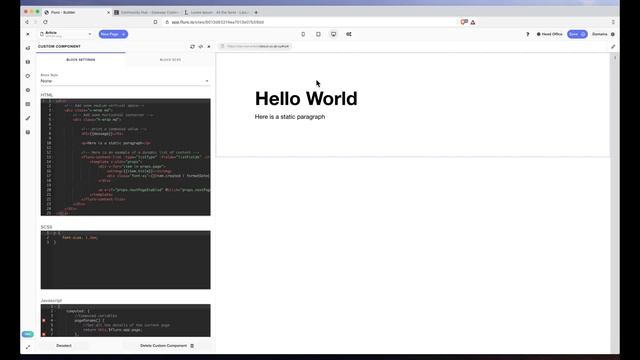The height and width of the screenshot is (360, 640).
Task: Click the bookmark icon beside the address bar
Action: coord(155,22)
